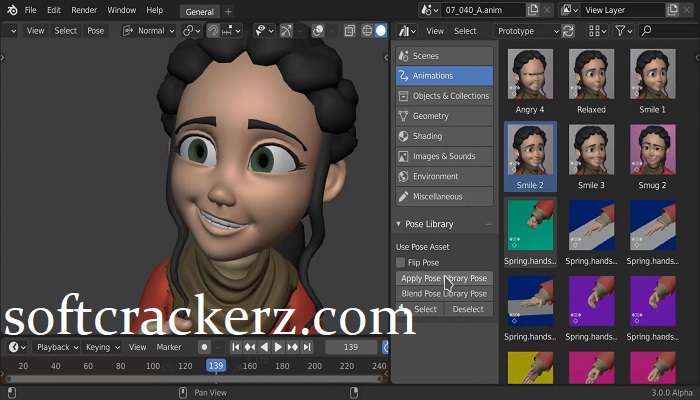This screenshot has width=700, height=400.
Task: Select the Scenes category
Action: point(444,56)
